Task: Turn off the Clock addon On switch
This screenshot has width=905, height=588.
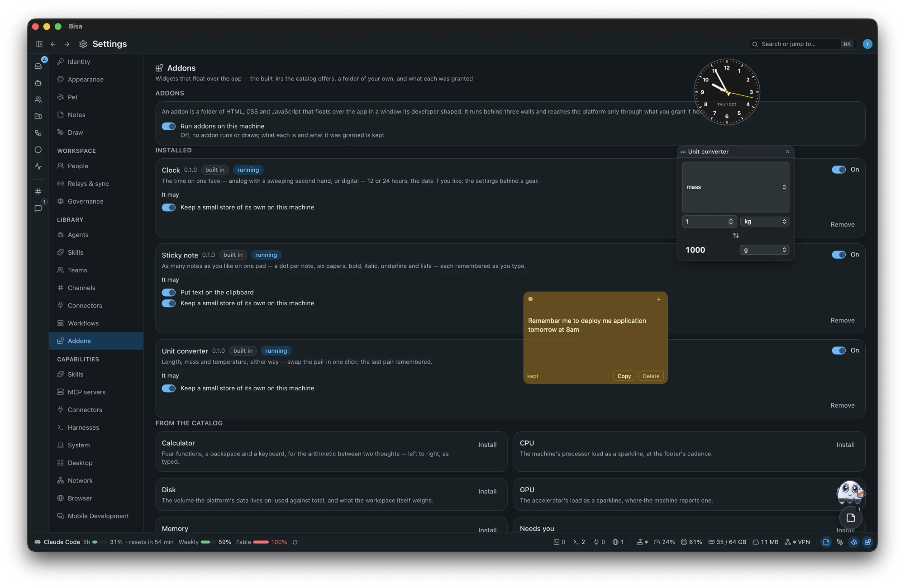Action: pos(838,170)
